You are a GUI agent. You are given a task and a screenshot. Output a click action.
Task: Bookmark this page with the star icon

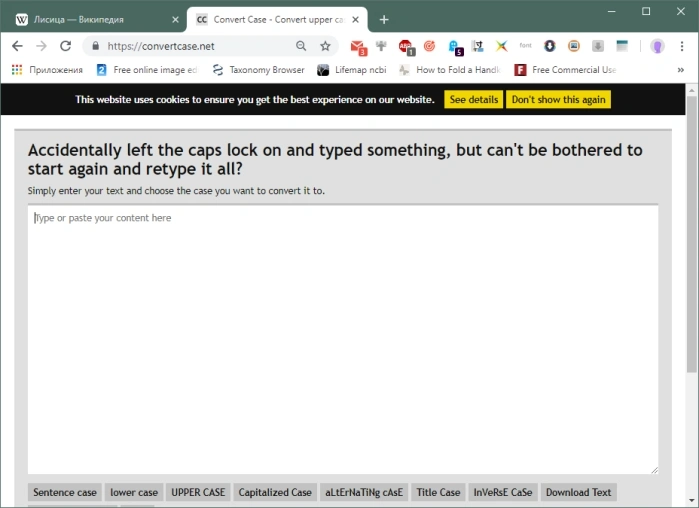pyautogui.click(x=325, y=46)
